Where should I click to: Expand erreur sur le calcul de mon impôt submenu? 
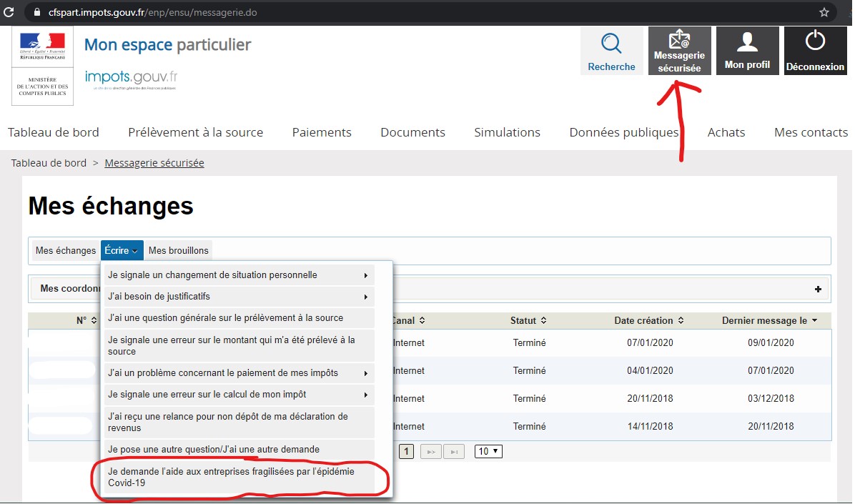pos(366,395)
